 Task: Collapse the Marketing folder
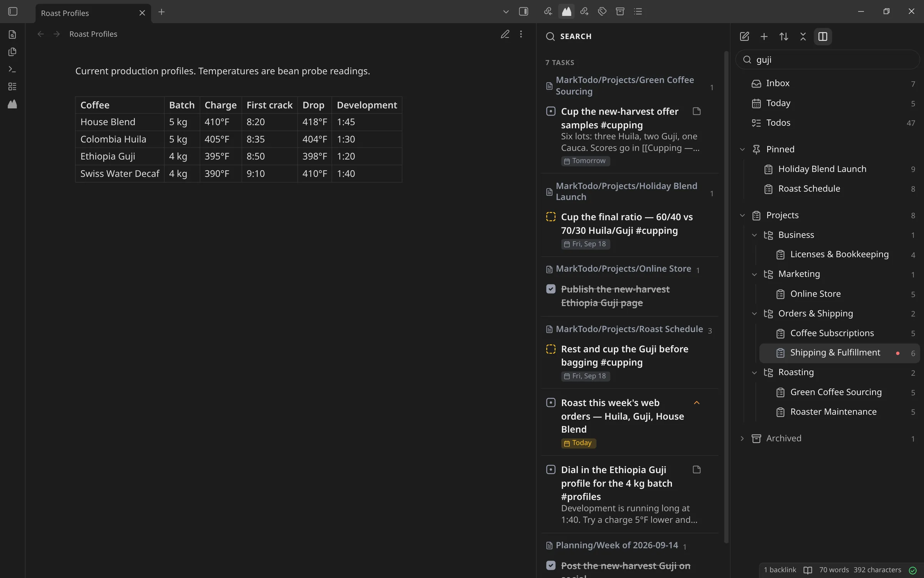coord(754,274)
